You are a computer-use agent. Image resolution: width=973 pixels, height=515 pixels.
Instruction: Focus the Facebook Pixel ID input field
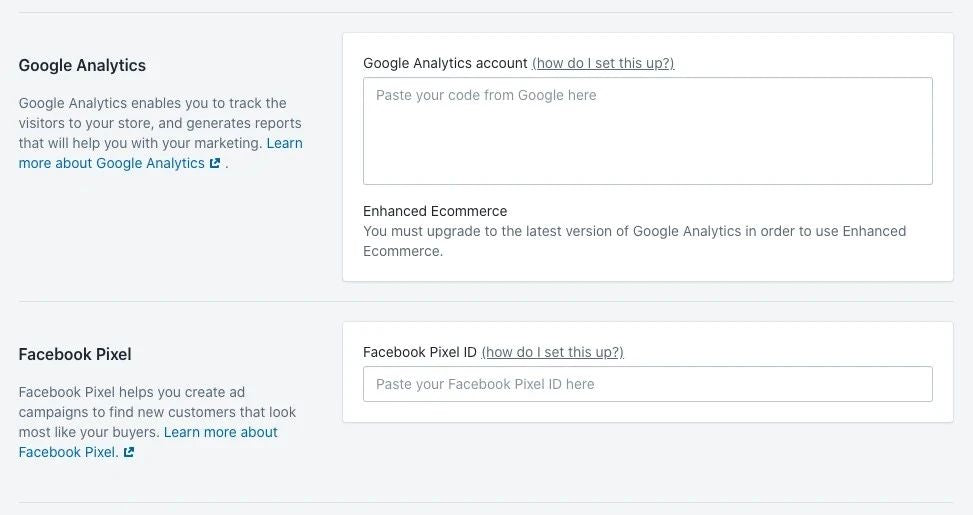click(647, 384)
